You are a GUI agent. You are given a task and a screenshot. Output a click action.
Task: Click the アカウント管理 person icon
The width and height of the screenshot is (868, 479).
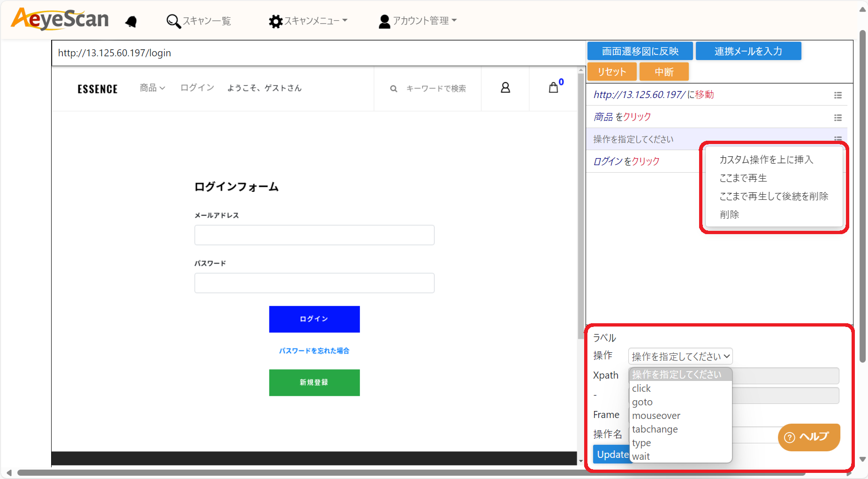pos(384,21)
